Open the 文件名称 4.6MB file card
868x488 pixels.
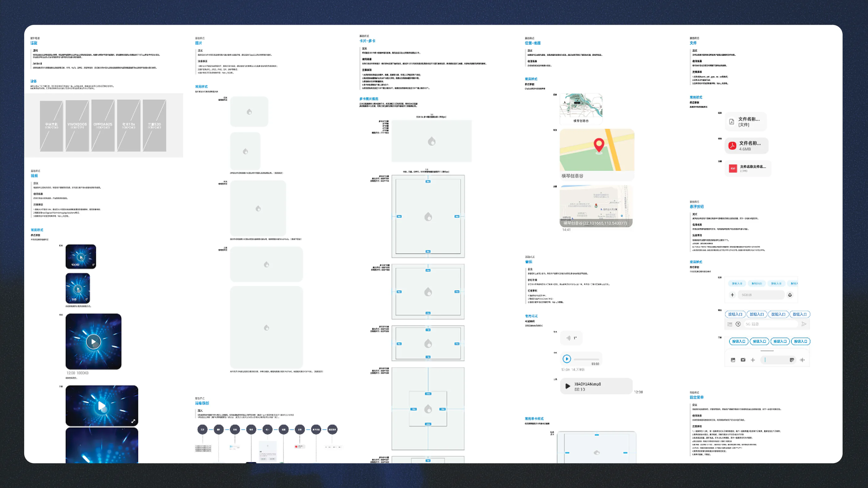(746, 146)
